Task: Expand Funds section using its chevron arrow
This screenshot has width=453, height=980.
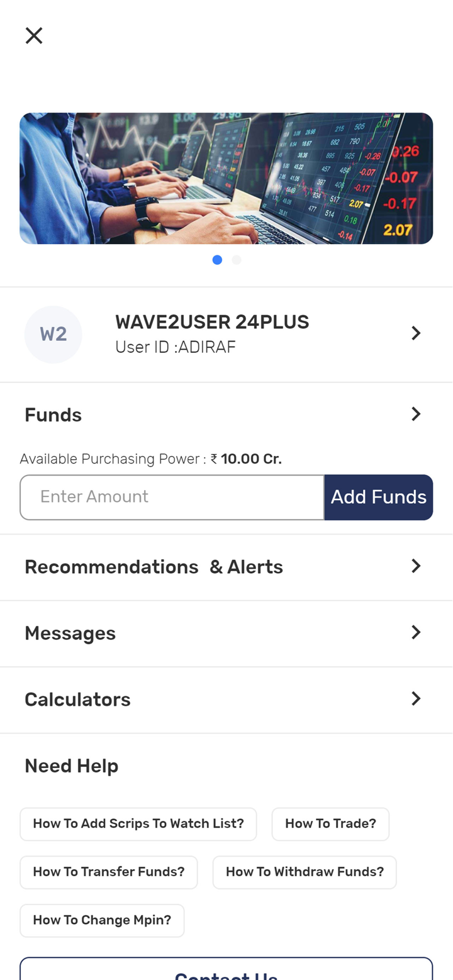Action: click(x=415, y=414)
